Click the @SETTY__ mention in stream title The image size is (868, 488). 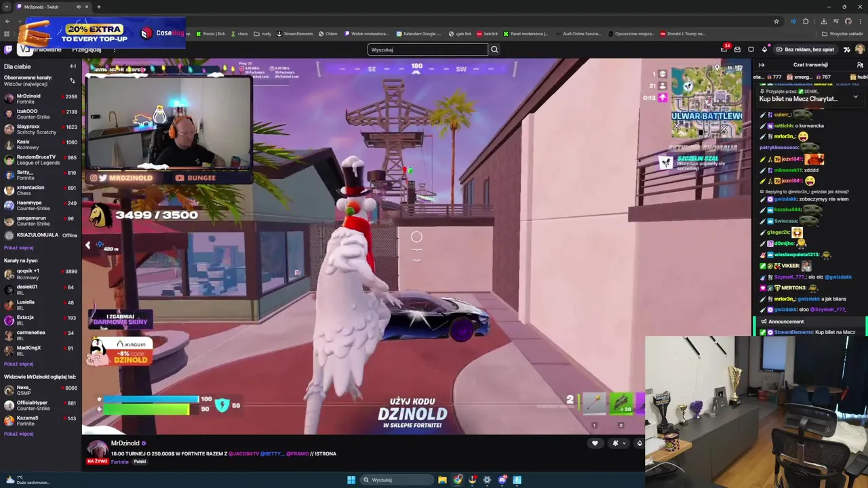(x=273, y=453)
